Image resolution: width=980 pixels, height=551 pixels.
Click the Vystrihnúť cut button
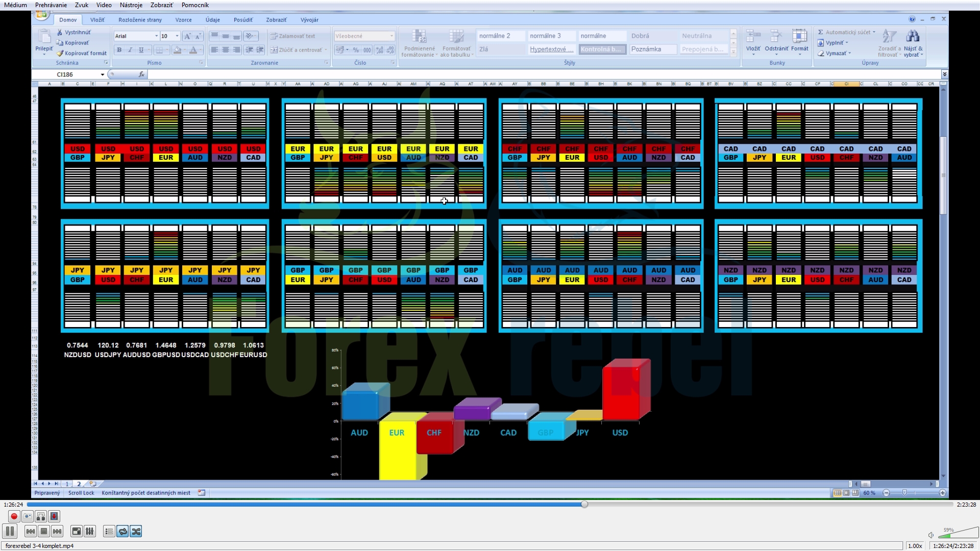pyautogui.click(x=74, y=32)
